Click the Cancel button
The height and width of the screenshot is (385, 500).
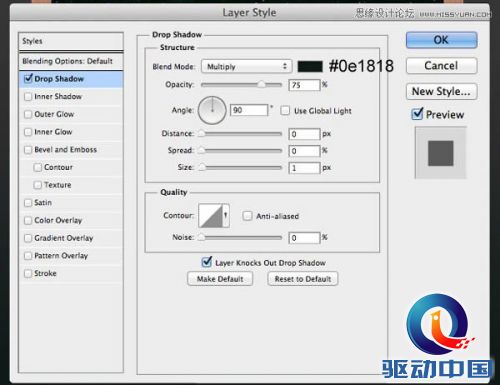click(441, 66)
